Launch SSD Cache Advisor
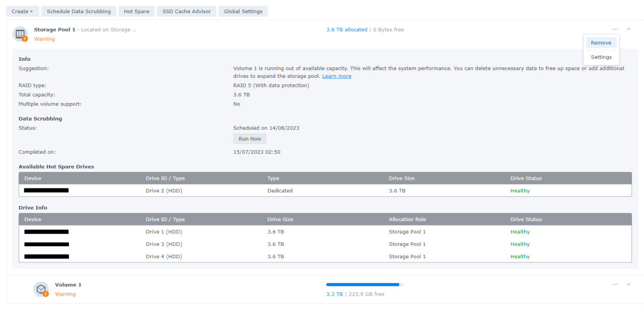The width and height of the screenshot is (644, 309). 186,12
